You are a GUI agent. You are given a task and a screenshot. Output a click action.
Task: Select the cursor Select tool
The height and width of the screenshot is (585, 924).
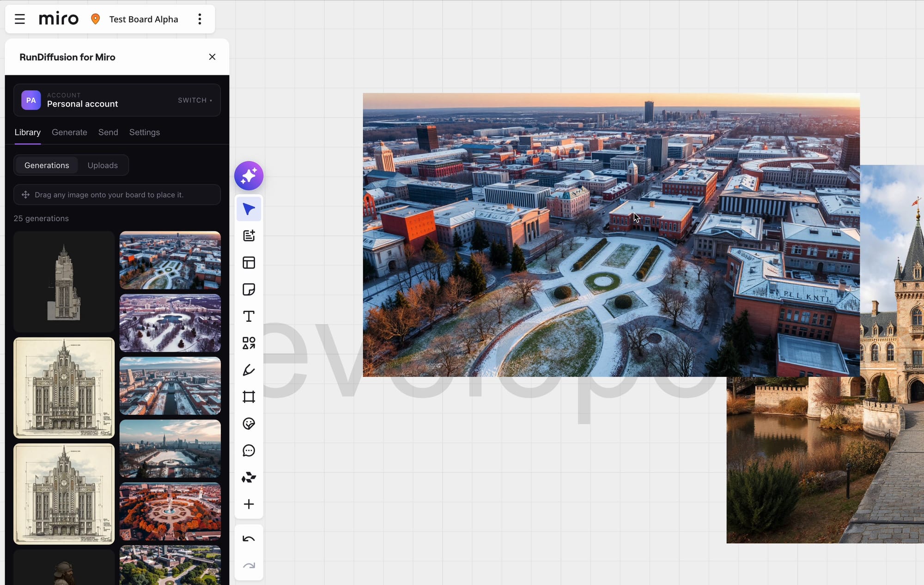coord(249,209)
